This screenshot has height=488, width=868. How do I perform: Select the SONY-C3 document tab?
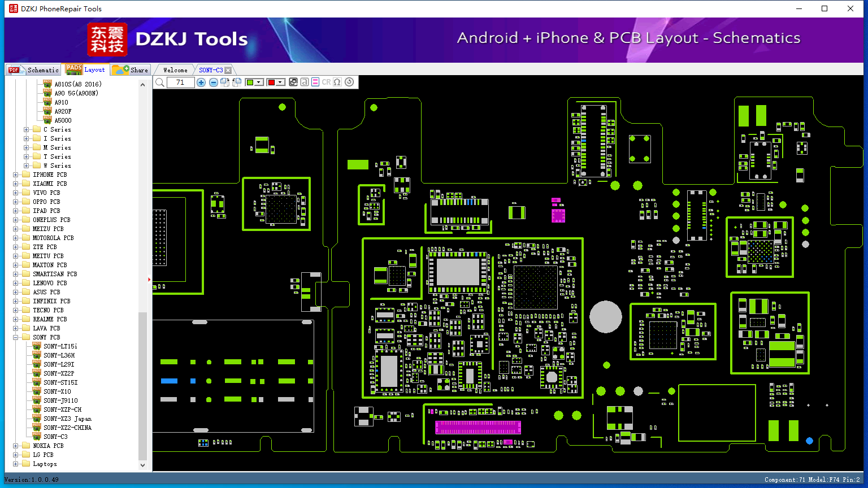click(211, 70)
